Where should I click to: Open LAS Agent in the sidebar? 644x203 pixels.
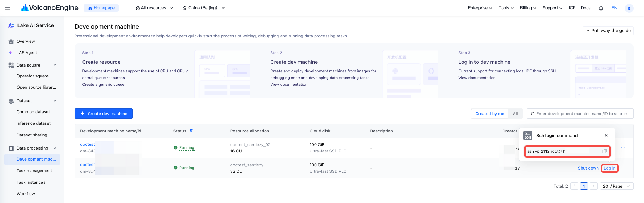(27, 53)
